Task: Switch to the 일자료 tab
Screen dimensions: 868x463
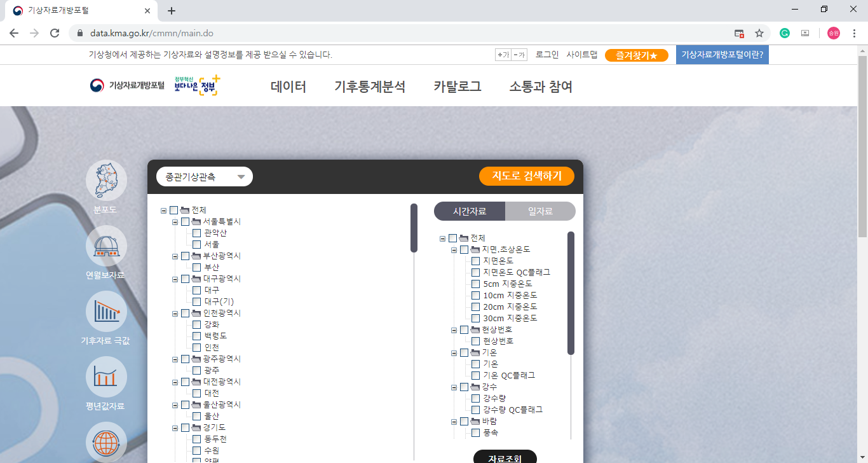Action: (x=541, y=211)
